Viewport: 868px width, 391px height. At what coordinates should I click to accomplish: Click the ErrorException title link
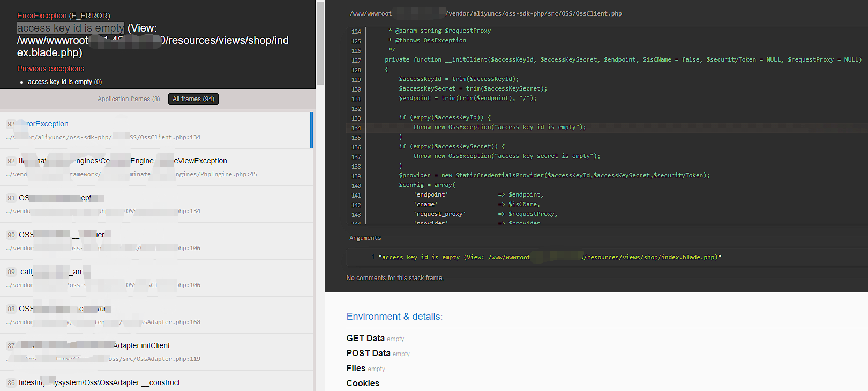pyautogui.click(x=42, y=16)
